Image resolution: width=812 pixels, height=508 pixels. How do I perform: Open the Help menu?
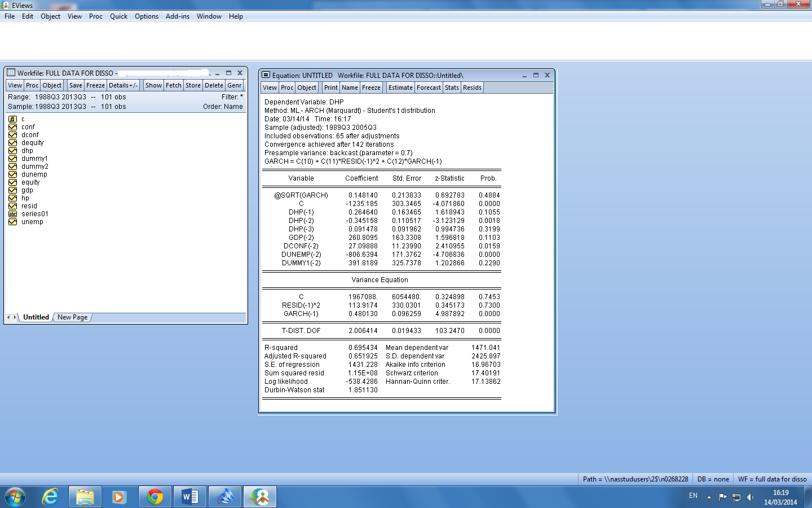(x=236, y=16)
